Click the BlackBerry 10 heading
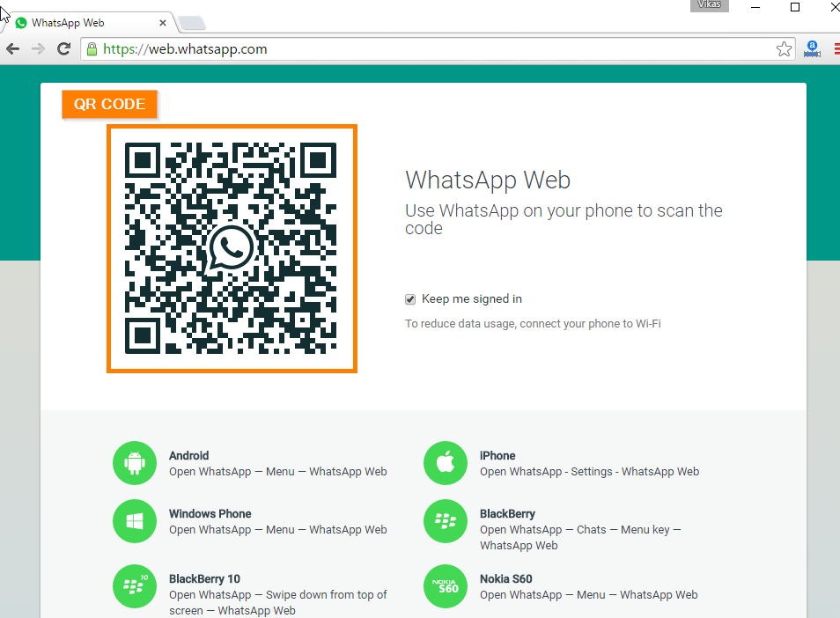Viewport: 840px width, 618px height. point(204,579)
